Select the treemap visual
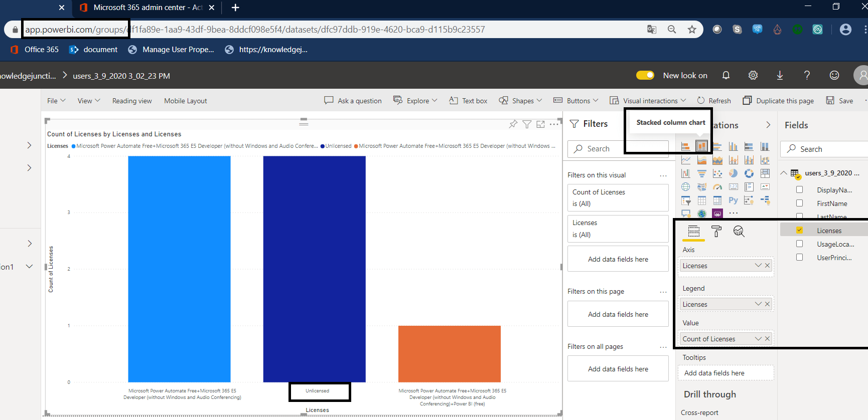This screenshot has height=420, width=868. coord(765,173)
